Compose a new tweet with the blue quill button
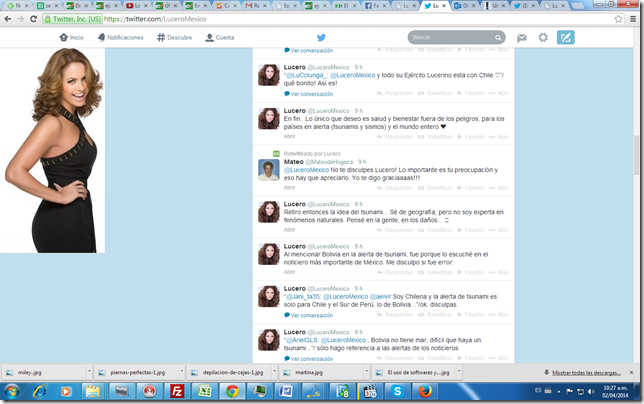The width and height of the screenshot is (644, 404). click(x=566, y=37)
